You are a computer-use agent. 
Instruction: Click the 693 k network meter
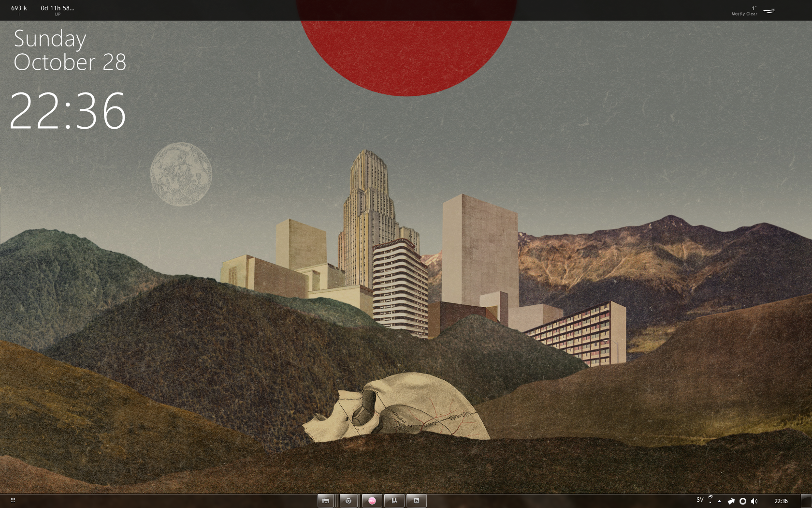coord(19,8)
